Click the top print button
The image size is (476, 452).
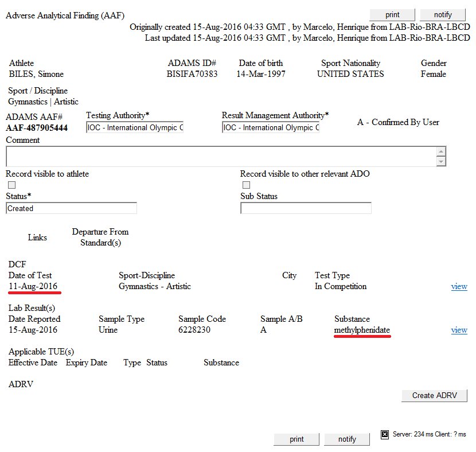[x=392, y=14]
